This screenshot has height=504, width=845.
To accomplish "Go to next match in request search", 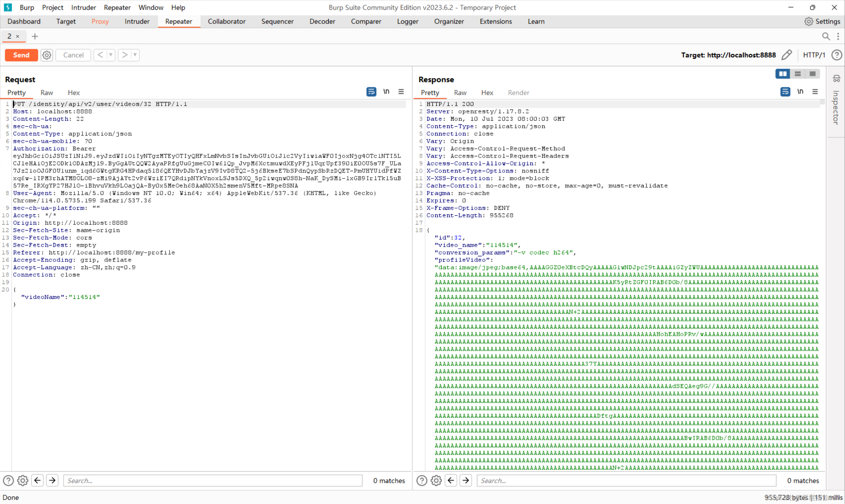I will [52, 481].
